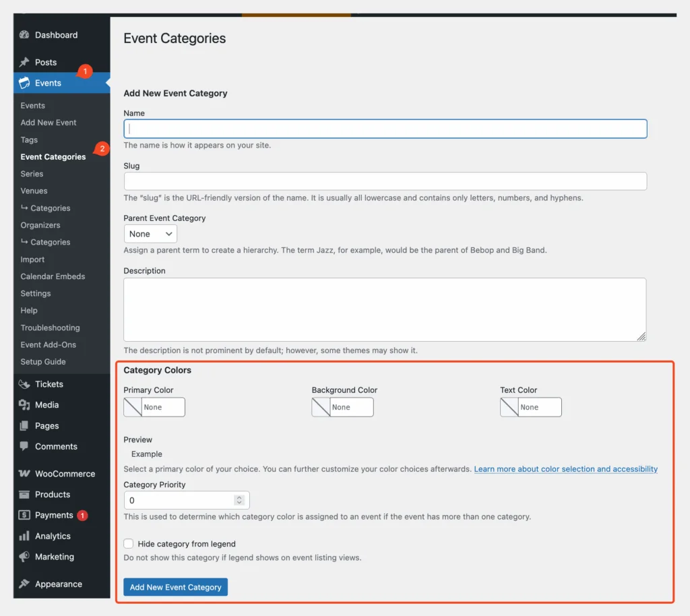Click the Tickets icon in sidebar
Image resolution: width=690 pixels, height=616 pixels.
(x=24, y=384)
